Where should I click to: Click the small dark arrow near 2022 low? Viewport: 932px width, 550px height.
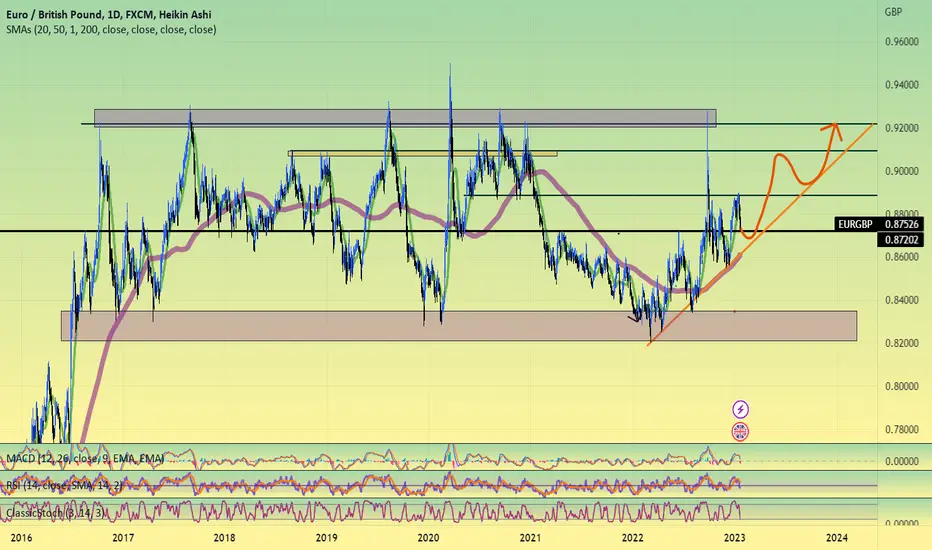pos(634,319)
